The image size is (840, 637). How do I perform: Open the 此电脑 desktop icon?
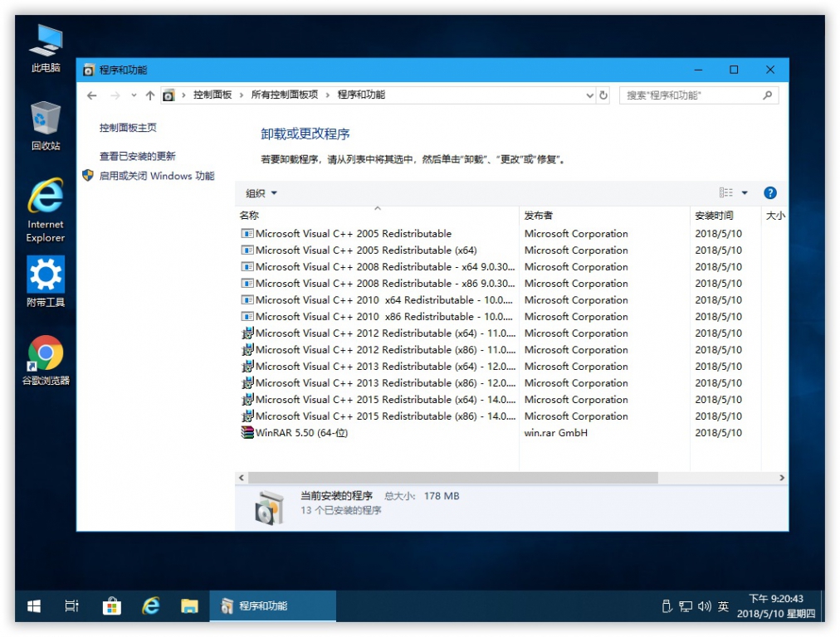[x=46, y=49]
